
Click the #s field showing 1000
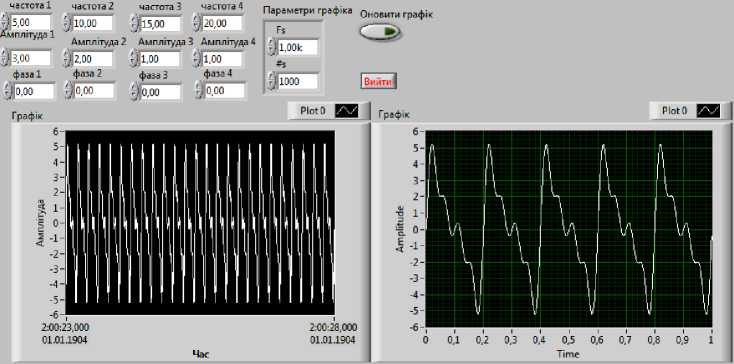pyautogui.click(x=297, y=81)
